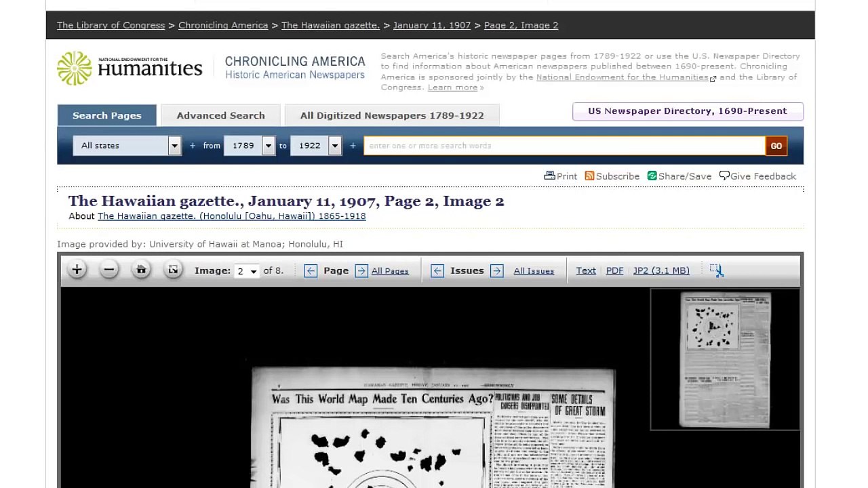View the page Text link
The width and height of the screenshot is (868, 488).
[x=586, y=270]
